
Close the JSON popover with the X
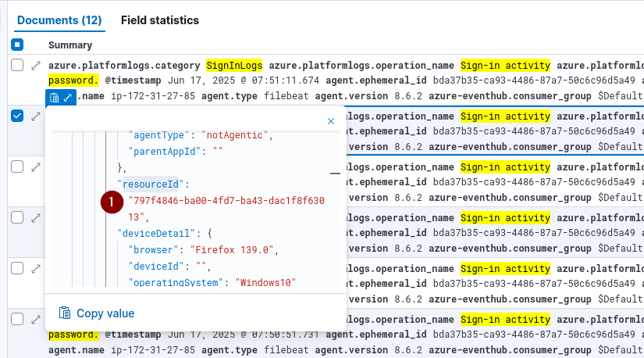tap(330, 121)
